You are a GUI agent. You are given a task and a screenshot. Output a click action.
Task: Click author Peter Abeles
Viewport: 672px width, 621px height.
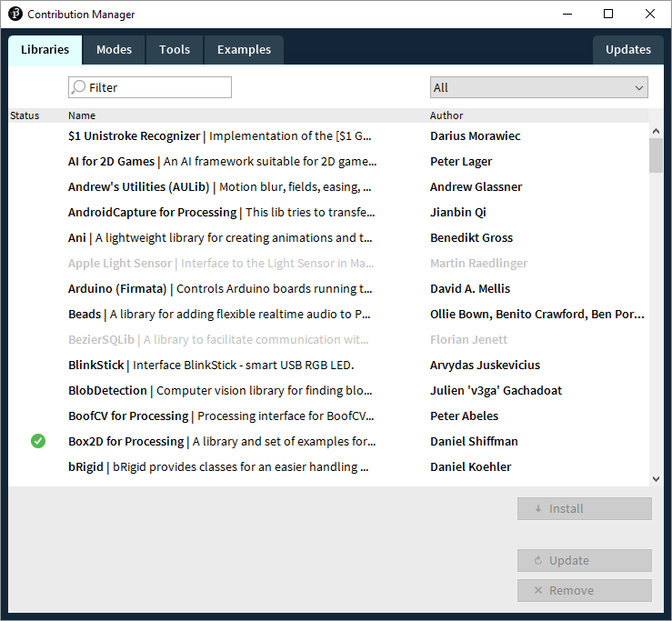464,416
